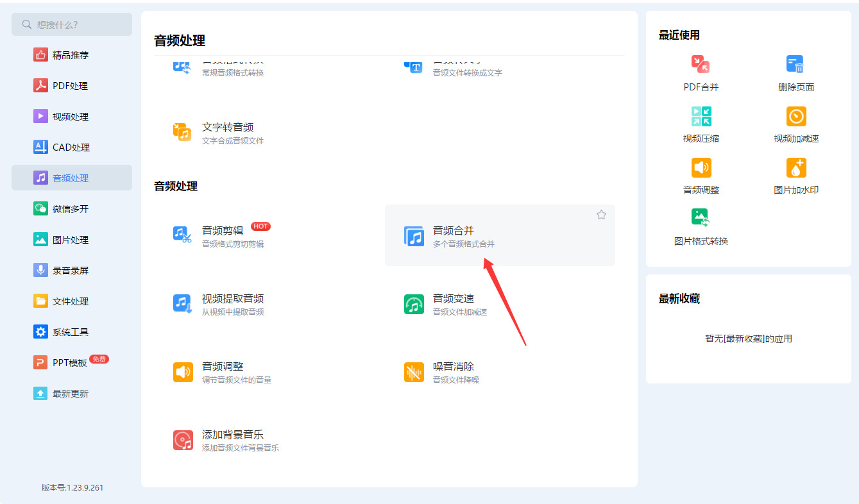This screenshot has height=504, width=859.
Task: Select CAD处理 in the sidebar
Action: tap(72, 147)
